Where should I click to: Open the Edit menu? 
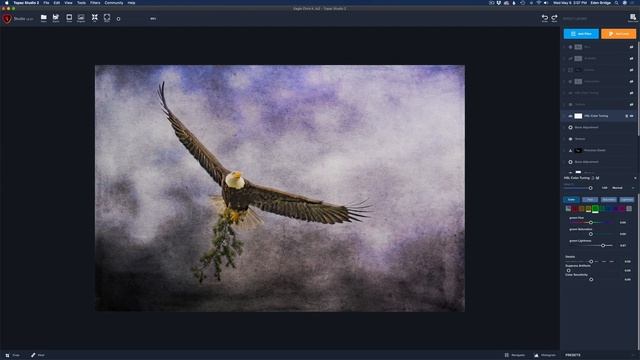coord(57,3)
